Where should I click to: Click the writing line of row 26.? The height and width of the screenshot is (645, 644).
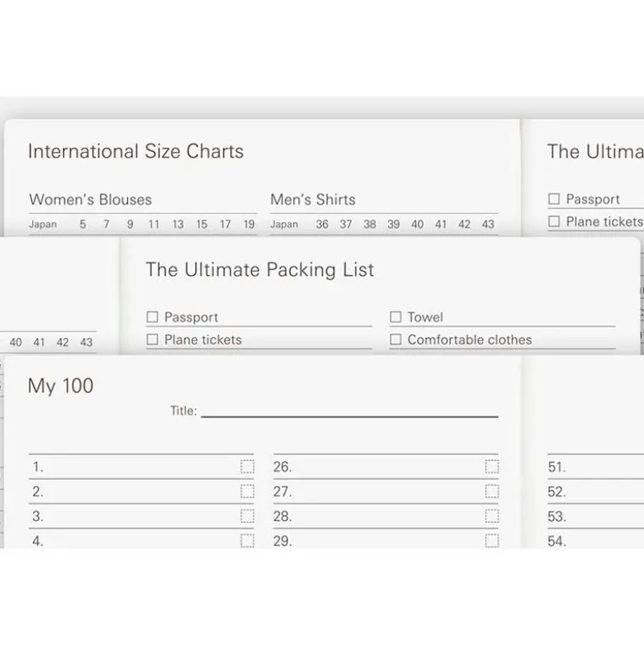[386, 467]
